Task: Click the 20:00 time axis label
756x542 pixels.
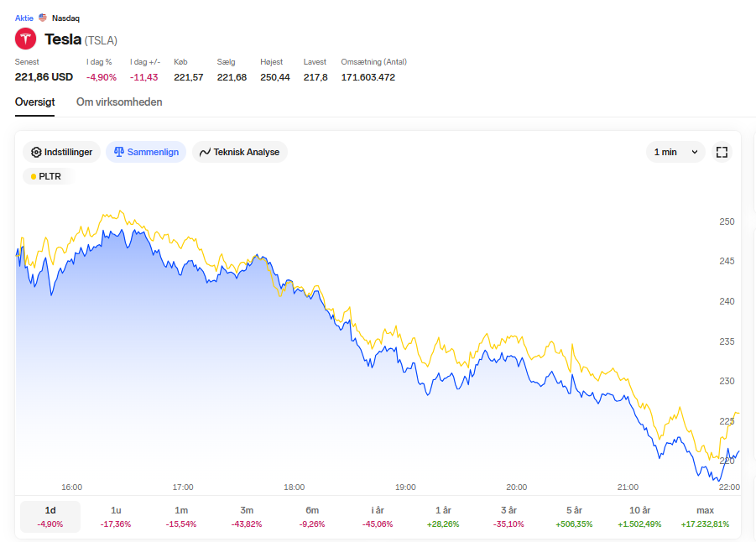Action: click(516, 487)
